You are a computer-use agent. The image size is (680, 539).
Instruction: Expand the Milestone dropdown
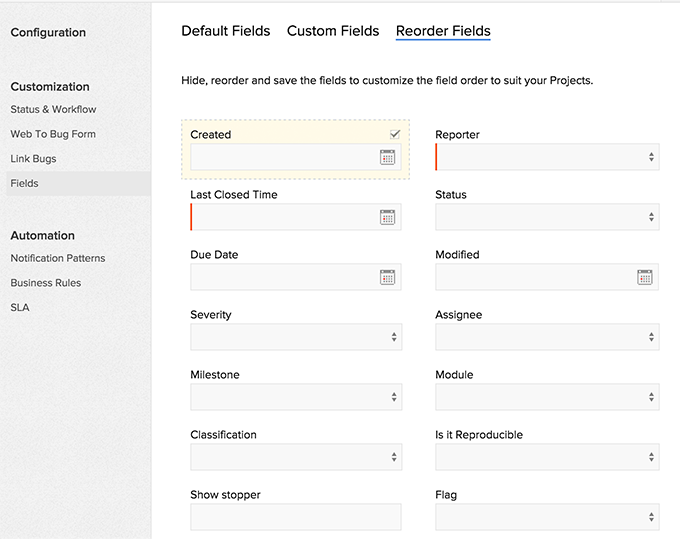(296, 397)
